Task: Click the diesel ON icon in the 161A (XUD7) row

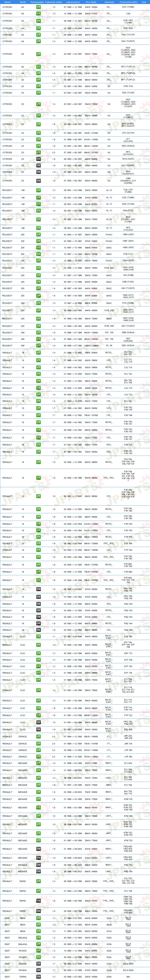Action: coord(39,159)
